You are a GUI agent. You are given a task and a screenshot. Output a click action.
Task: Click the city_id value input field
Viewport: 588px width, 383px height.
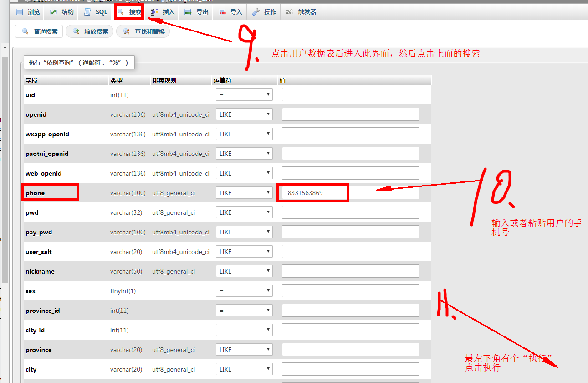(x=351, y=330)
